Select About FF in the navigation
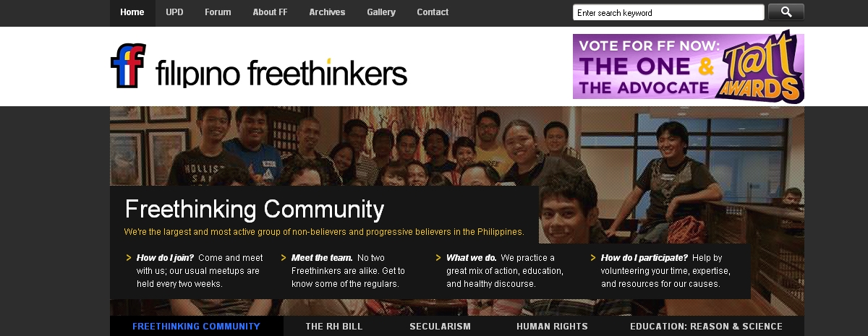The image size is (868, 336). coord(270,12)
